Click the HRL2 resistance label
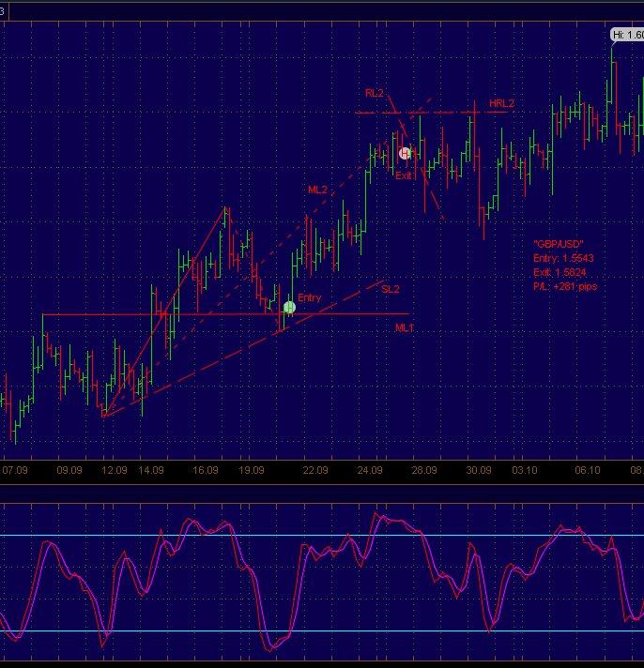The width and height of the screenshot is (644, 668). (501, 104)
